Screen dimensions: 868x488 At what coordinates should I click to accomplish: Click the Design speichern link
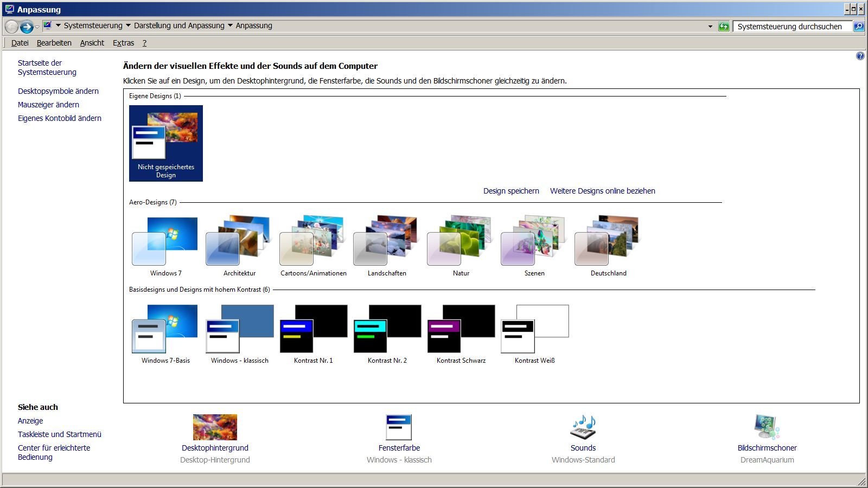[x=511, y=191]
